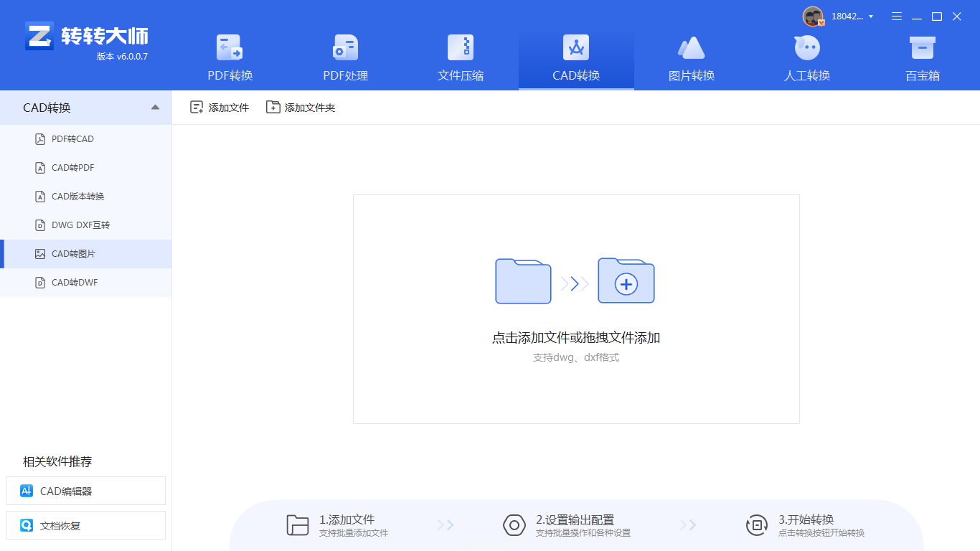
Task: Select PDF转CAD in the sidebar
Action: coord(86,139)
